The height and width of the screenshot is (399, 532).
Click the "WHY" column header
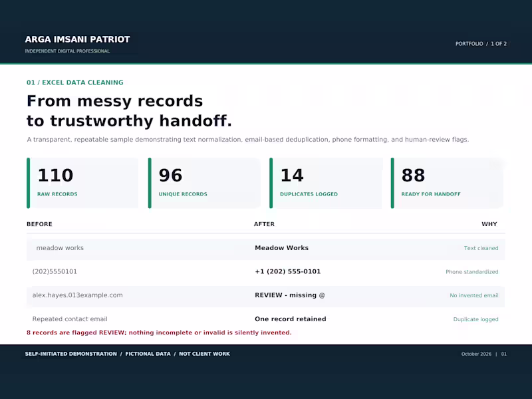(x=489, y=224)
